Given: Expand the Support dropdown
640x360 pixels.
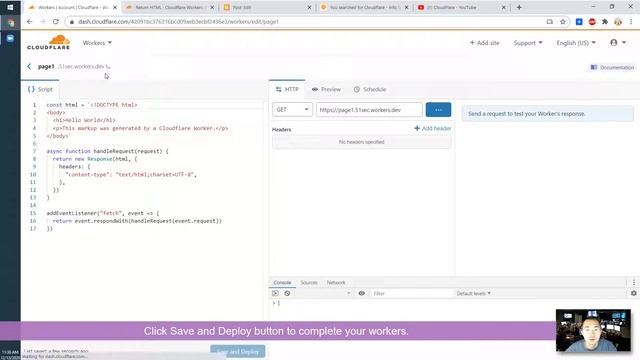Looking at the screenshot, I should point(528,42).
